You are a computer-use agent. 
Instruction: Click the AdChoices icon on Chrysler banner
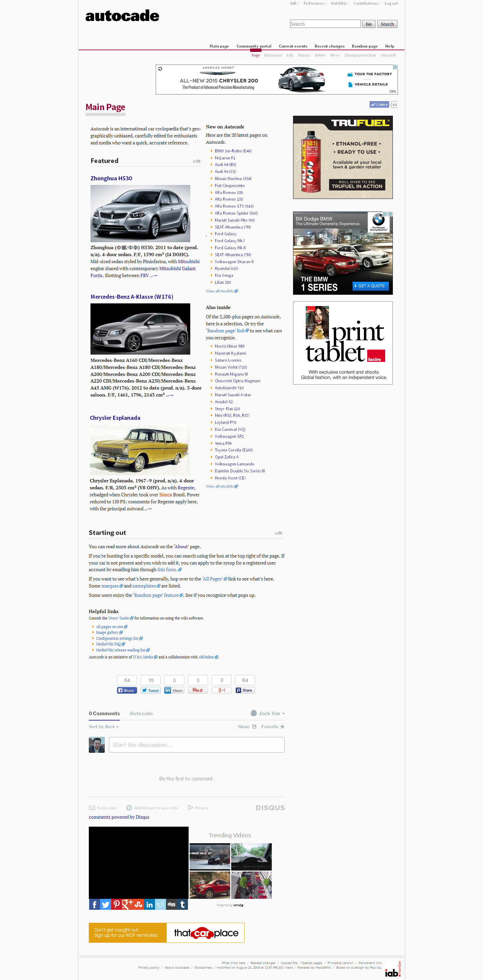(x=395, y=67)
